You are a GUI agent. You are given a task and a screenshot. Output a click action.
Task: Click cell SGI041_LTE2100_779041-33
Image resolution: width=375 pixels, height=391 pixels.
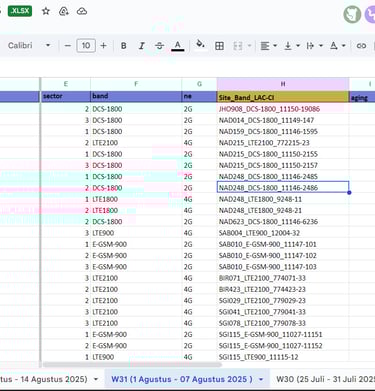pos(283,312)
